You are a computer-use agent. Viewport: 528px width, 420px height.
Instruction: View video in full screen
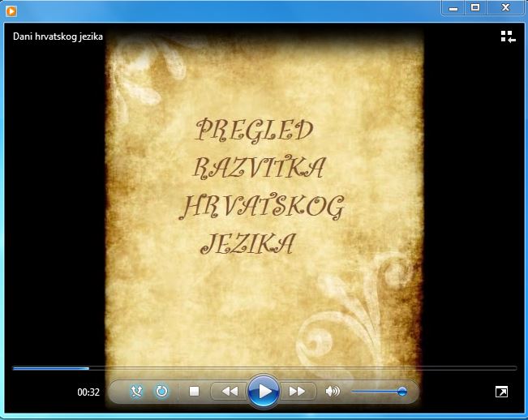click(x=501, y=392)
